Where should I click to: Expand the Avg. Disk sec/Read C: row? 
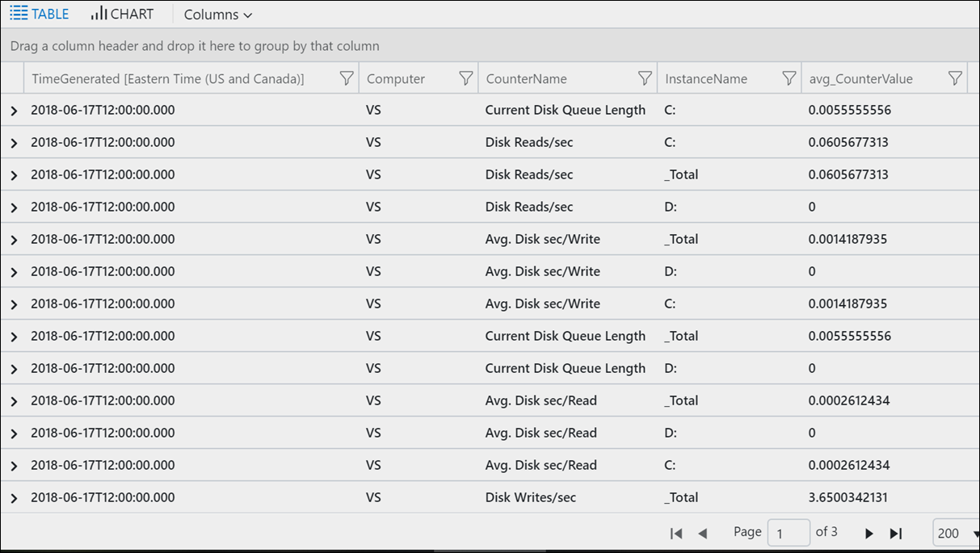[x=14, y=466]
